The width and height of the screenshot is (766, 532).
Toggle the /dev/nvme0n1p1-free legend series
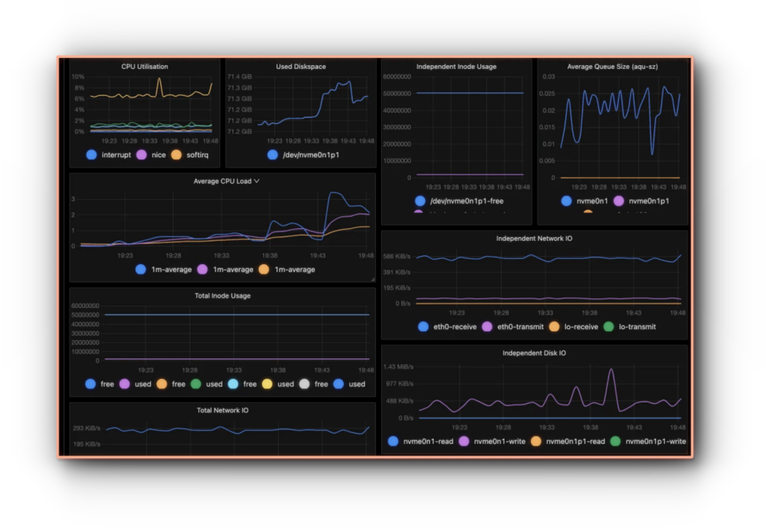coord(467,201)
